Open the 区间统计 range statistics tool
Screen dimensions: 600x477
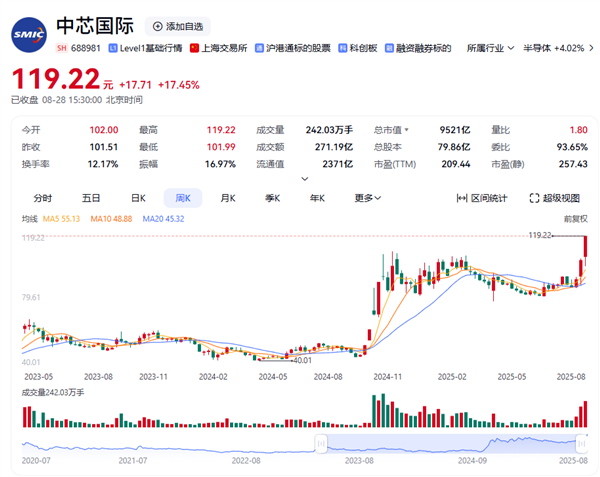point(482,198)
